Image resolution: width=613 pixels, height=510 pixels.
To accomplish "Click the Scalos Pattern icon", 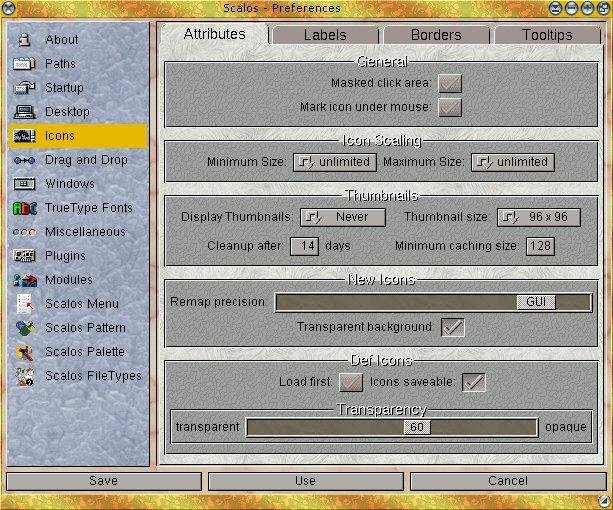I will point(25,328).
